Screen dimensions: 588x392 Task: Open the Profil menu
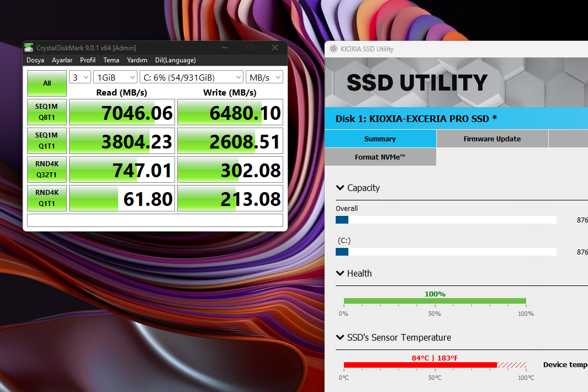[88, 60]
